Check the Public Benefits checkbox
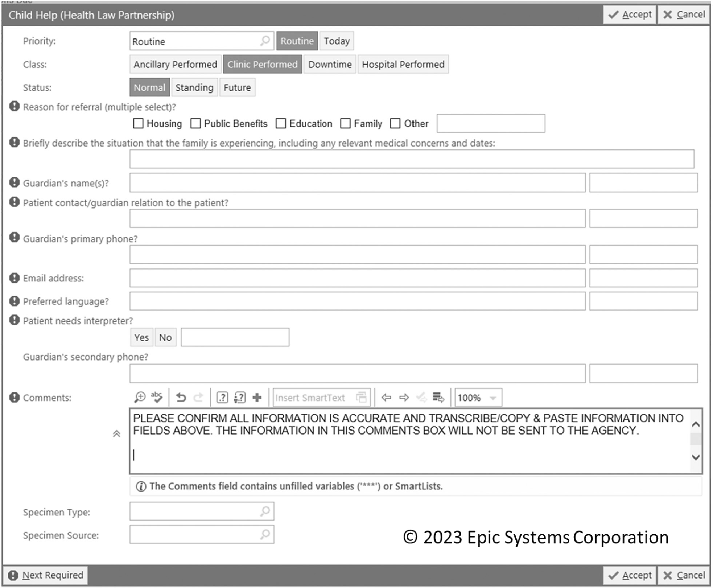713x588 pixels. [196, 124]
